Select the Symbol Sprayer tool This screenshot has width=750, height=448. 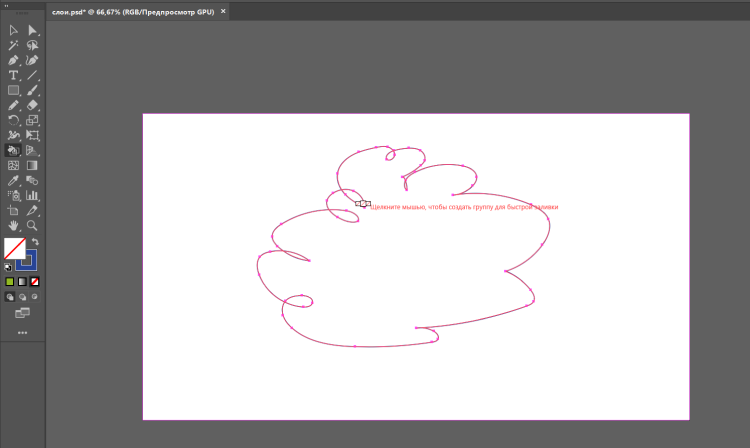pos(13,196)
